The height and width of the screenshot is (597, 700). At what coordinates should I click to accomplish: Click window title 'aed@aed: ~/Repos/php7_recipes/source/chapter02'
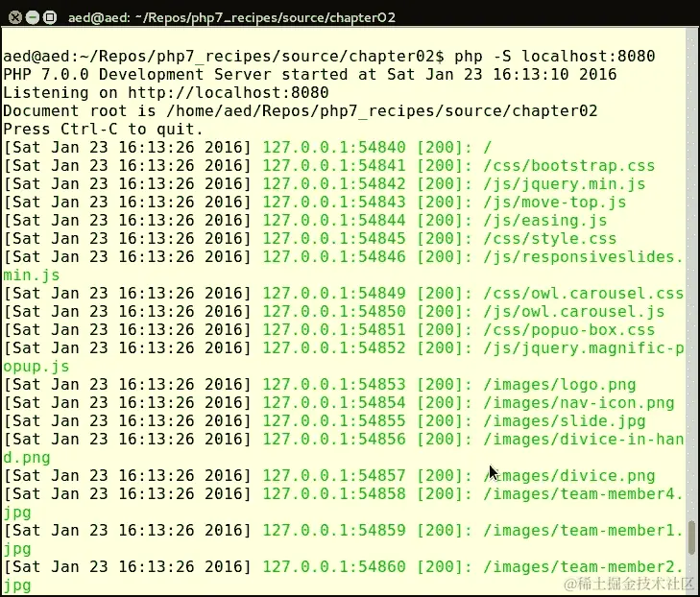pos(231,17)
